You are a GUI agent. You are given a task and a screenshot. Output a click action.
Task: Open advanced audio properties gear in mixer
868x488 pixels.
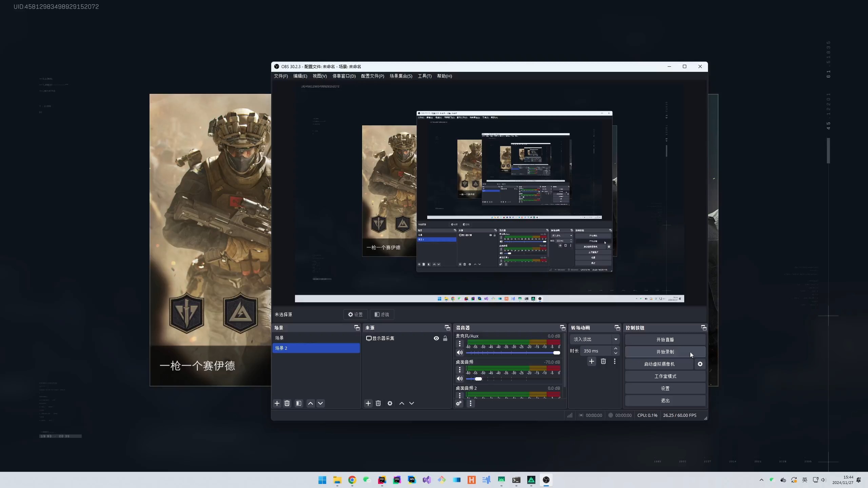tap(458, 403)
